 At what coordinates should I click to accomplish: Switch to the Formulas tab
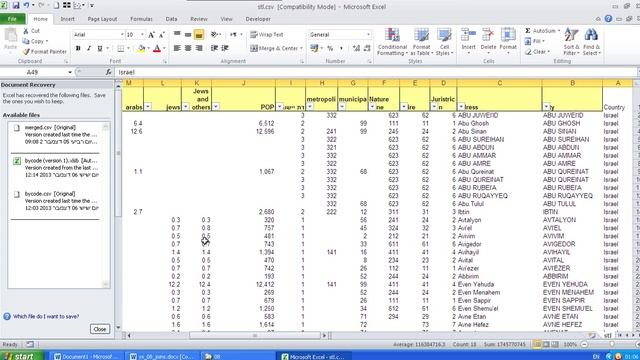click(x=141, y=19)
